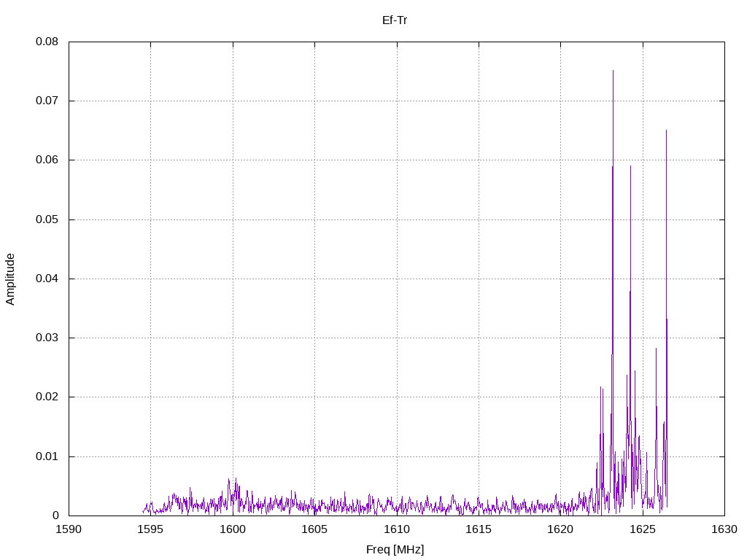Click the y-axis tick label 0.08
This screenshot has width=747, height=560.
pyautogui.click(x=47, y=42)
